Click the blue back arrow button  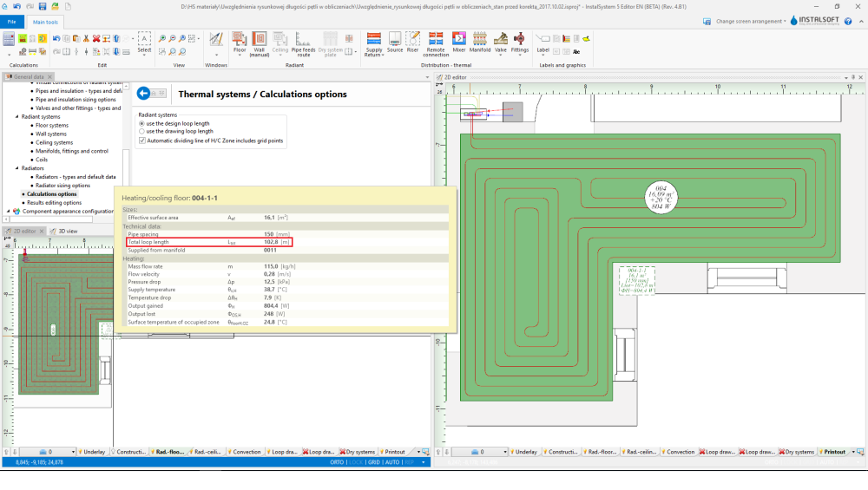[x=145, y=94]
